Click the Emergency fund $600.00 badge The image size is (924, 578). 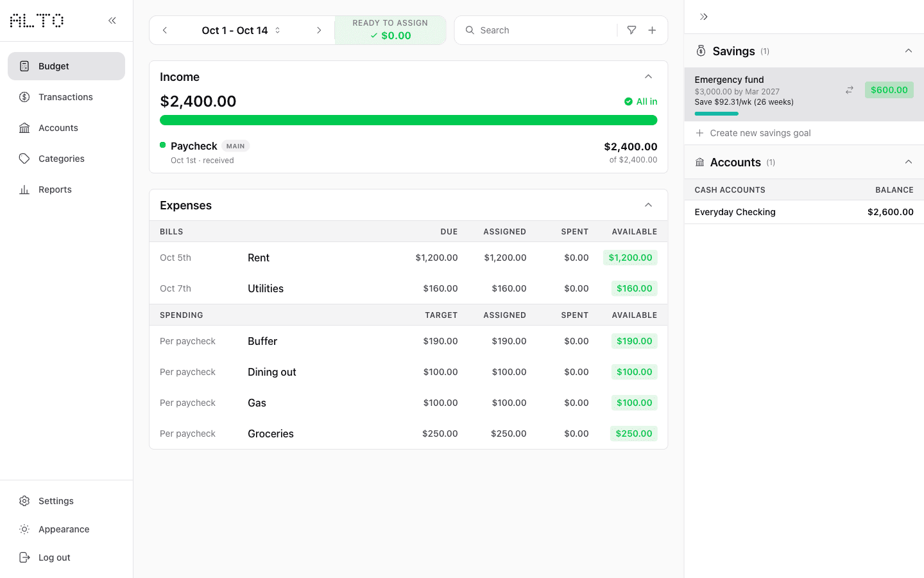(889, 90)
